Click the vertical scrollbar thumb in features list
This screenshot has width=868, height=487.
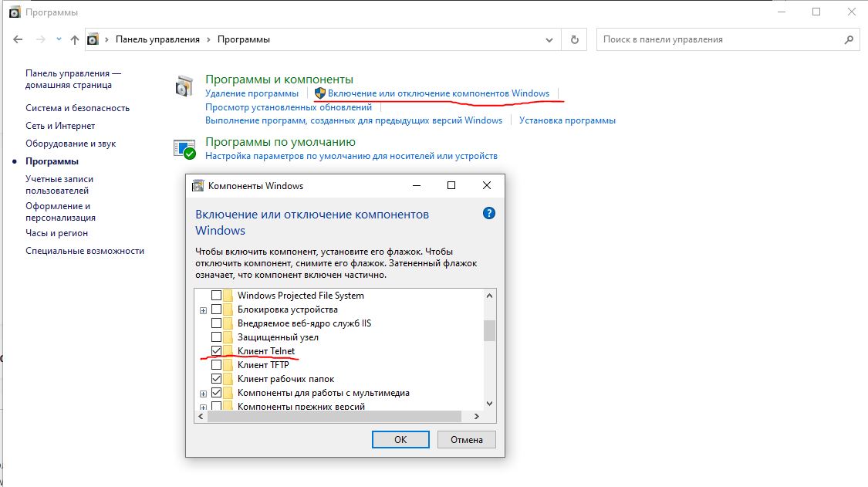pos(489,331)
